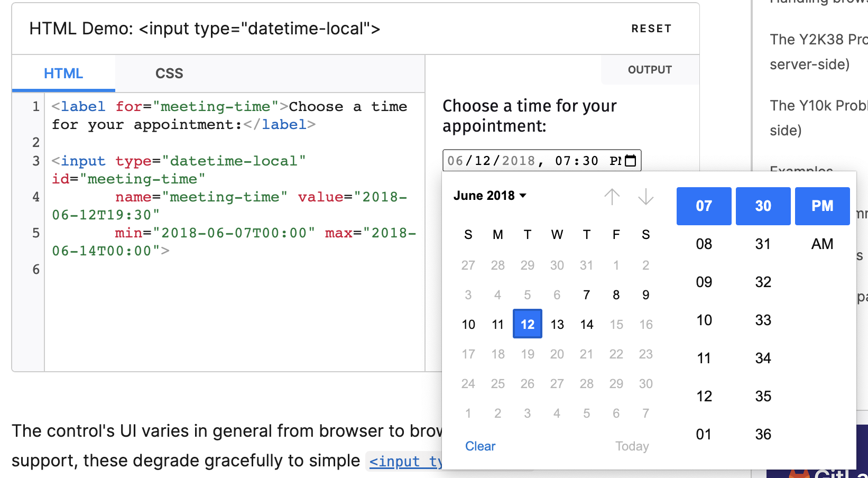Click the year 2018 field in datetime input
Image resolution: width=868 pixels, height=478 pixels.
click(x=518, y=161)
